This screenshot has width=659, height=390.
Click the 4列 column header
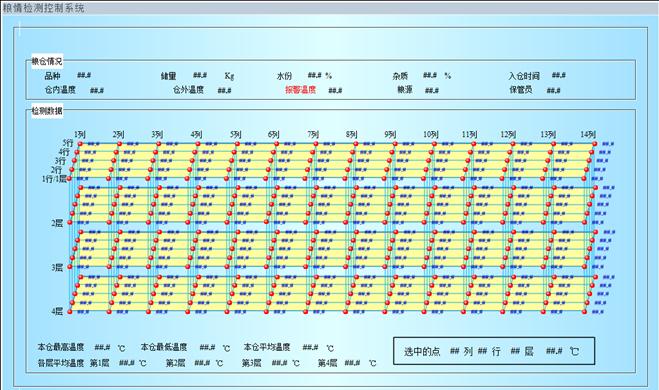click(196, 134)
